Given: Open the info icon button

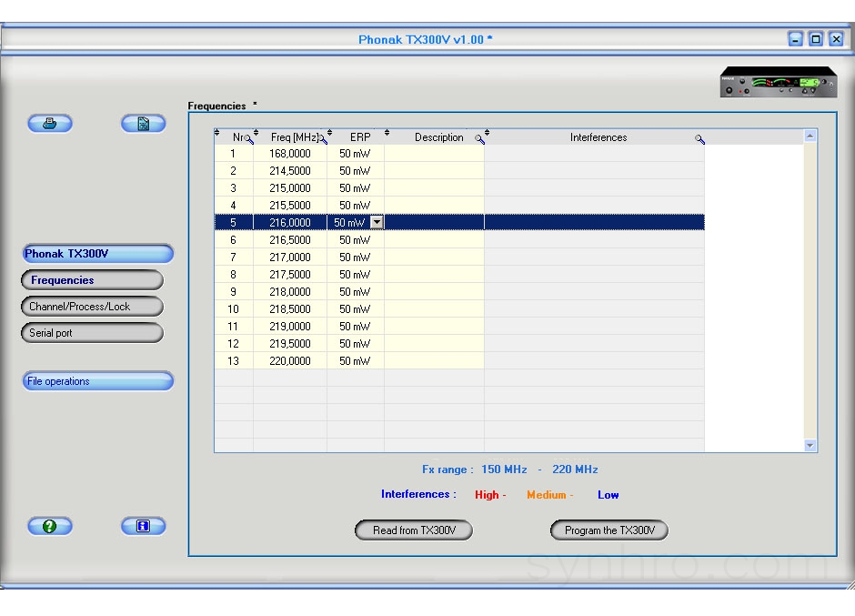Looking at the screenshot, I should pos(144,526).
